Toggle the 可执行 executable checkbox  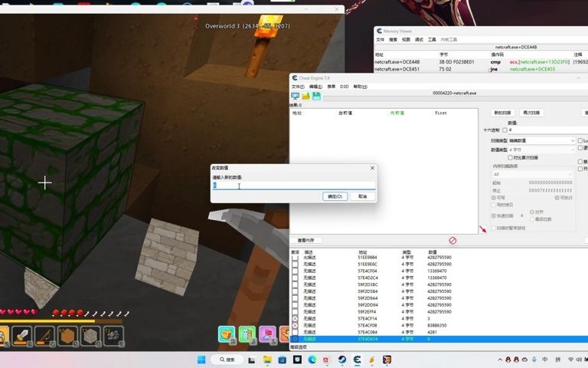tap(557, 198)
